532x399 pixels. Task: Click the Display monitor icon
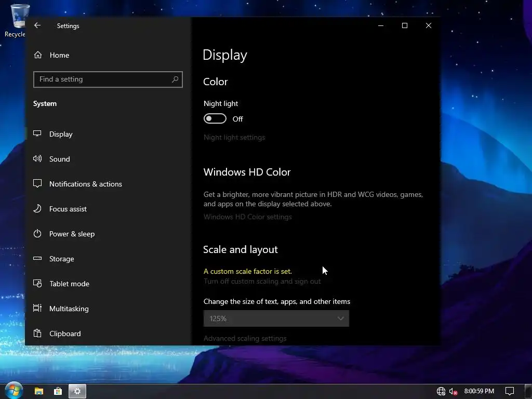[x=37, y=134]
